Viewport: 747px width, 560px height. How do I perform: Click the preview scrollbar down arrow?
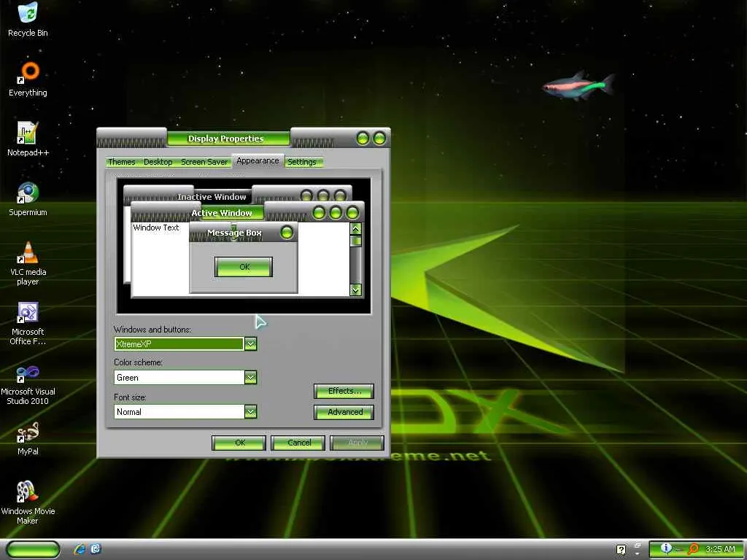[355, 289]
